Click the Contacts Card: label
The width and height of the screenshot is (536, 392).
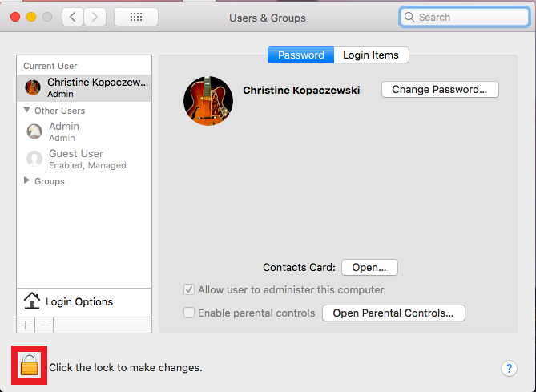tap(299, 267)
